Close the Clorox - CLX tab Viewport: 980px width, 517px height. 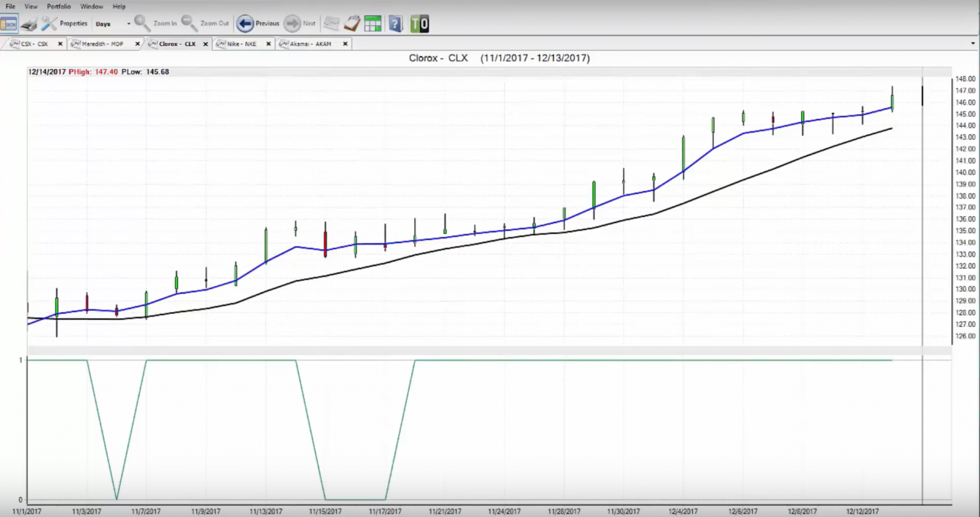tap(206, 44)
